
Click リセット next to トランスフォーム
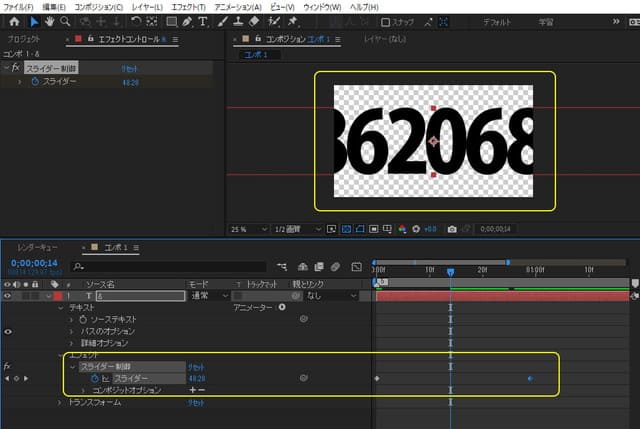[196, 403]
